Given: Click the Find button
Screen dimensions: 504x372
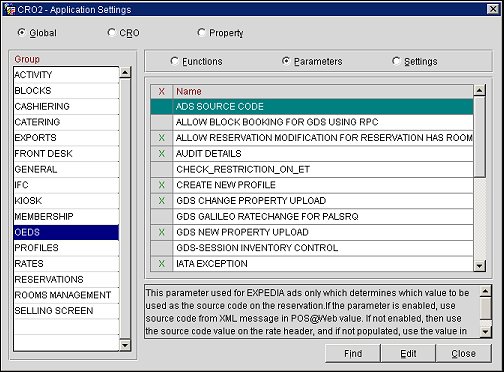Looking at the screenshot, I should tap(353, 353).
